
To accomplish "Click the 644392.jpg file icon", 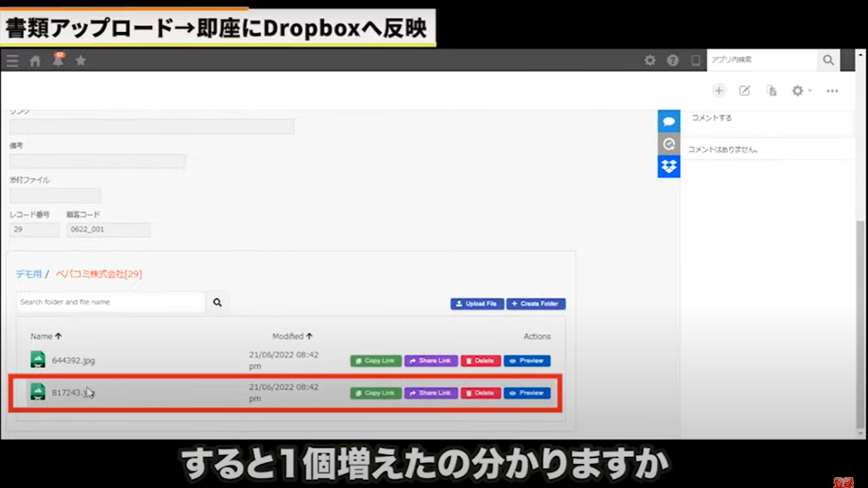I will click(x=38, y=360).
